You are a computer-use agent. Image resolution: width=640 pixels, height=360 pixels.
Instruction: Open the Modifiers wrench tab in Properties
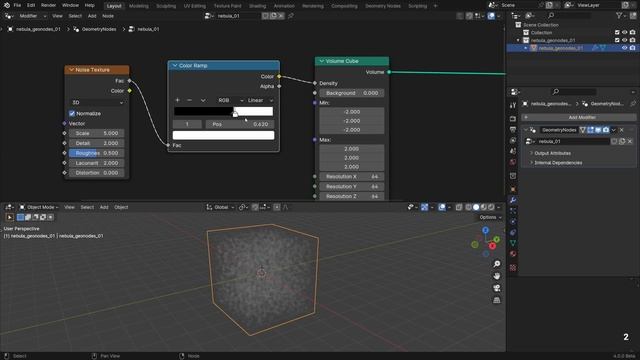(513, 200)
